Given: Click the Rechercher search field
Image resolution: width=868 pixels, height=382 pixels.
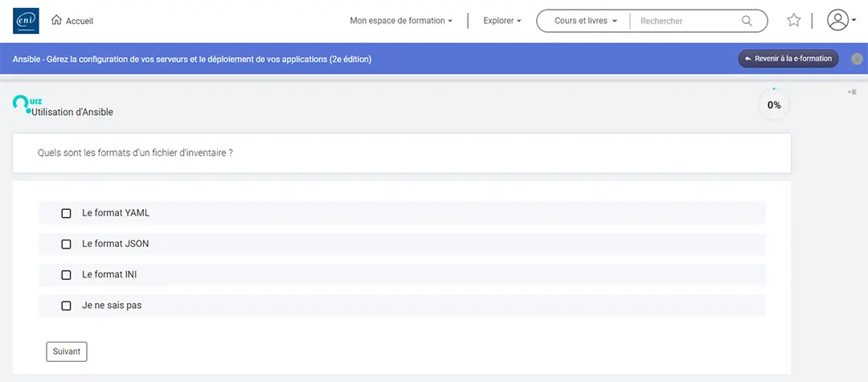Looking at the screenshot, I should point(687,21).
